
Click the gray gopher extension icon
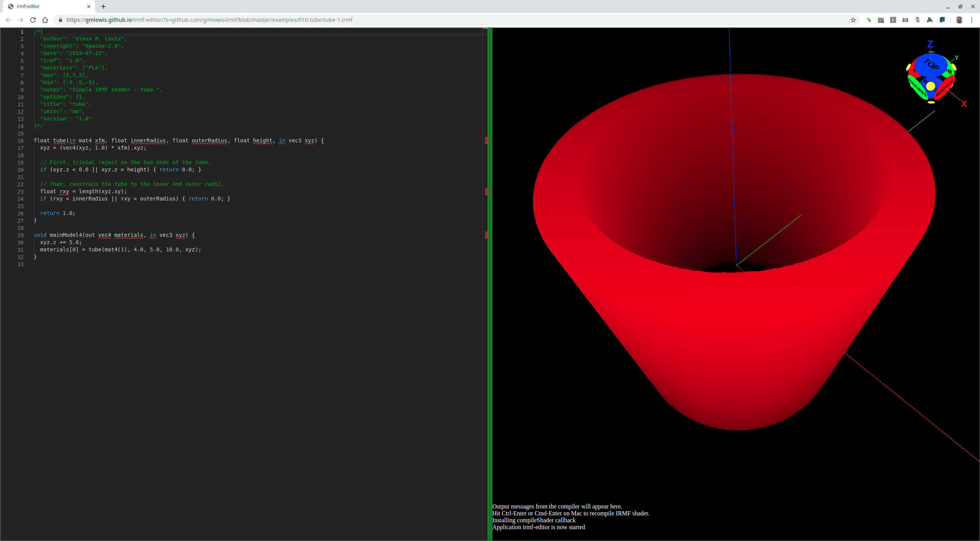coord(918,20)
